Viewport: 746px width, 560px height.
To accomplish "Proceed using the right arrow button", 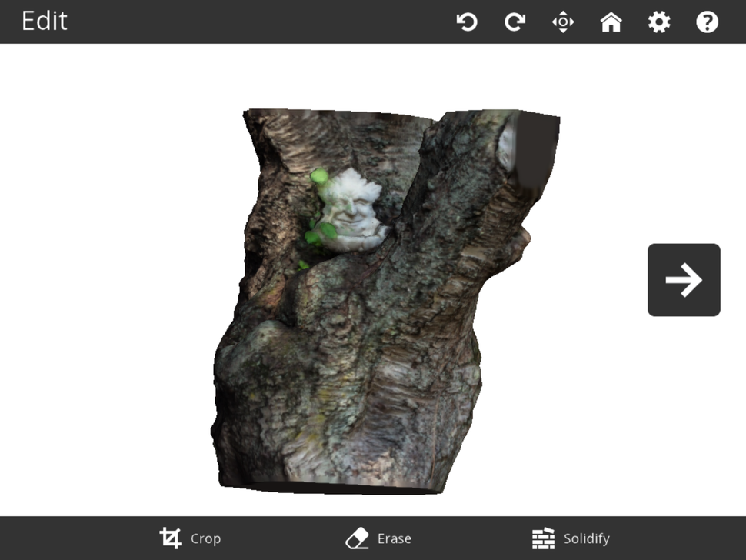I will tap(683, 279).
